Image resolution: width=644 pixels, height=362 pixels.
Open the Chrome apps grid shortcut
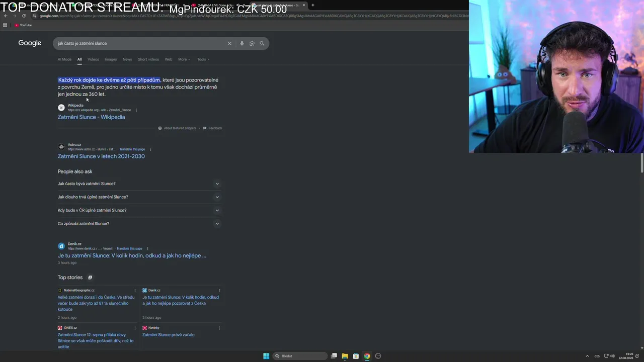[5, 25]
